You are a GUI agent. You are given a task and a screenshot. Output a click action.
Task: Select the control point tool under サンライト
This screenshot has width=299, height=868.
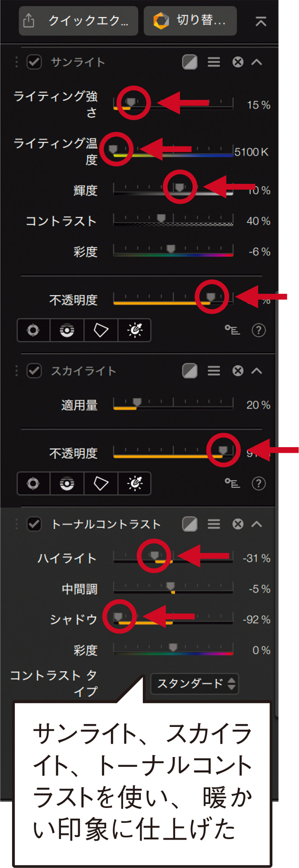coord(33,330)
